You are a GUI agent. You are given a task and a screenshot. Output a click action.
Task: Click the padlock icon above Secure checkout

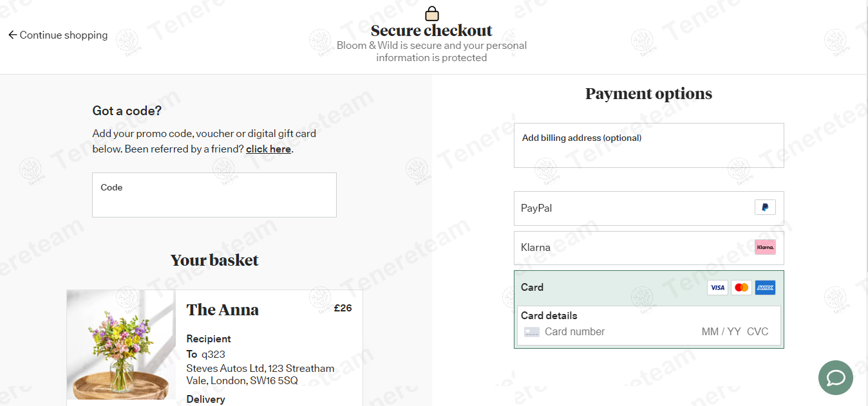pos(431,13)
